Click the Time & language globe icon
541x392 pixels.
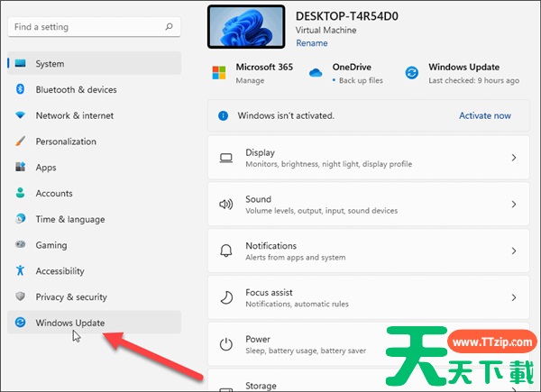21,218
